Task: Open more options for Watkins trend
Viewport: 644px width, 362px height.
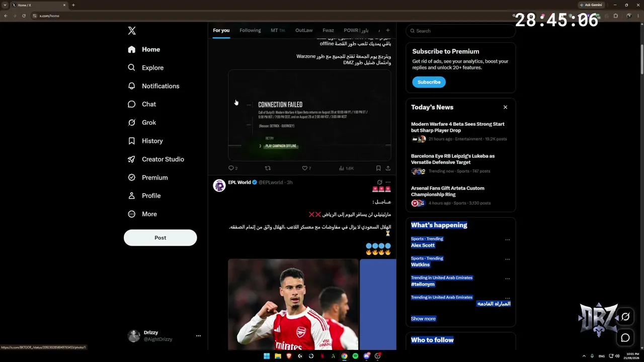Action: point(507,259)
